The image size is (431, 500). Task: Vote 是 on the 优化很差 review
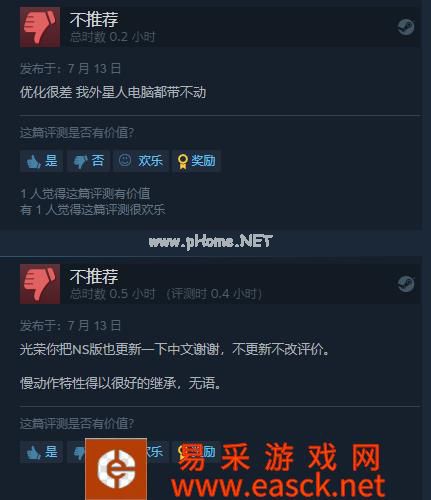coord(42,161)
